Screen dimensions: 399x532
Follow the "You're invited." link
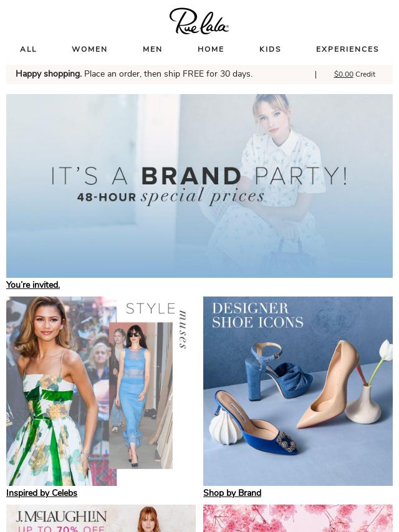pos(33,285)
